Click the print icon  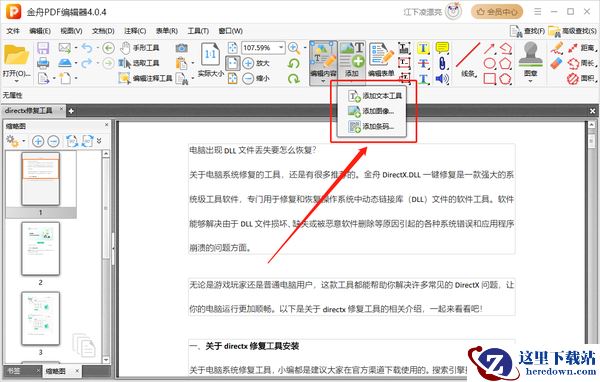(x=43, y=63)
